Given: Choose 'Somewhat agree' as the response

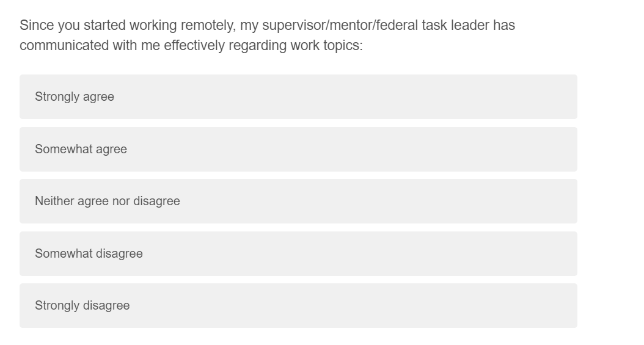Looking at the screenshot, I should coord(298,149).
